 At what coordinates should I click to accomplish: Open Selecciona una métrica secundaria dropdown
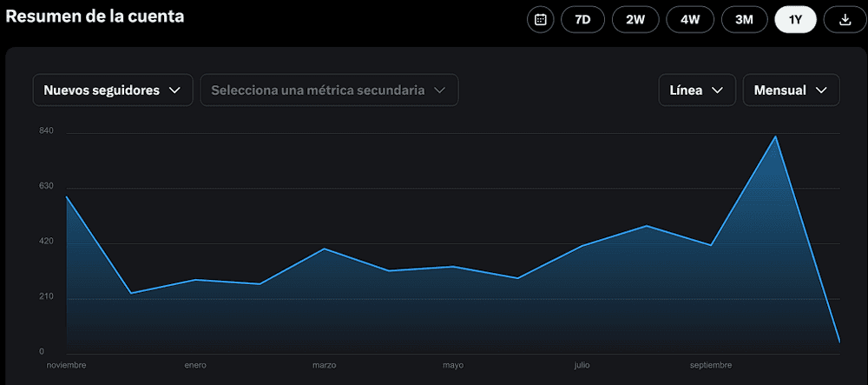(329, 90)
